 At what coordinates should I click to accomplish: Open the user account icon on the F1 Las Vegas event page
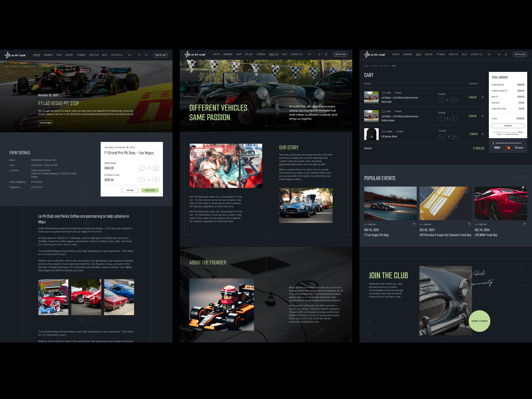click(146, 55)
